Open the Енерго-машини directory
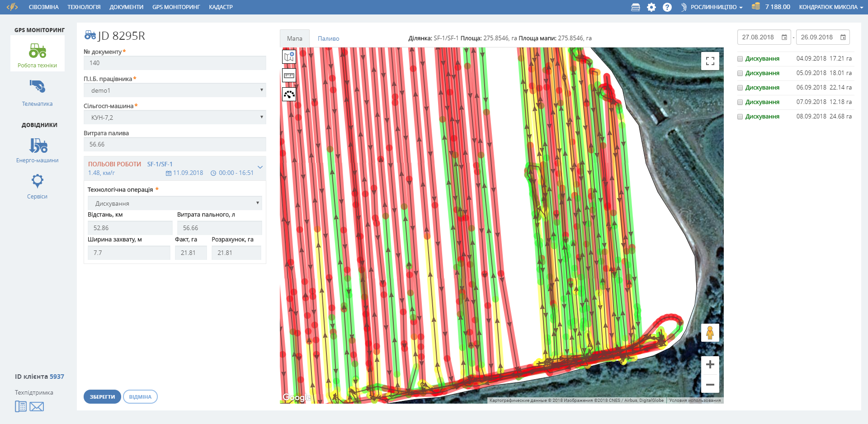 tap(38, 150)
